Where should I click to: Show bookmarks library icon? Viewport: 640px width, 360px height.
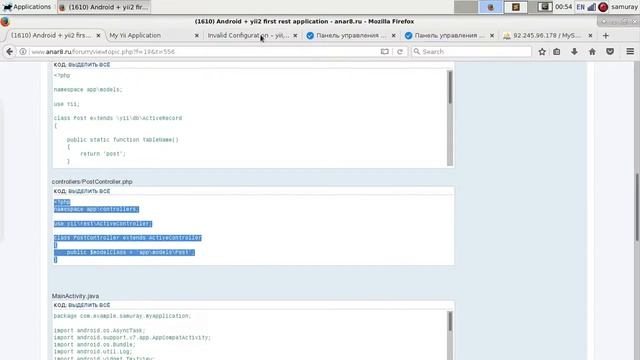tap(556, 51)
